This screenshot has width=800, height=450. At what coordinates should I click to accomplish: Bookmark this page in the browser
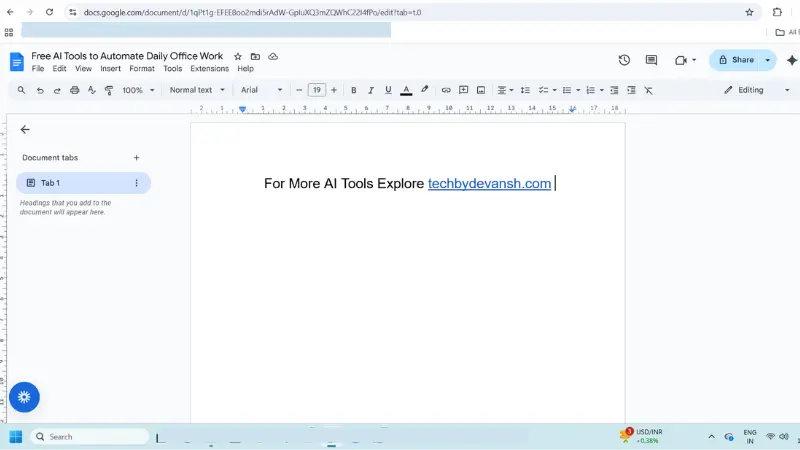(749, 12)
